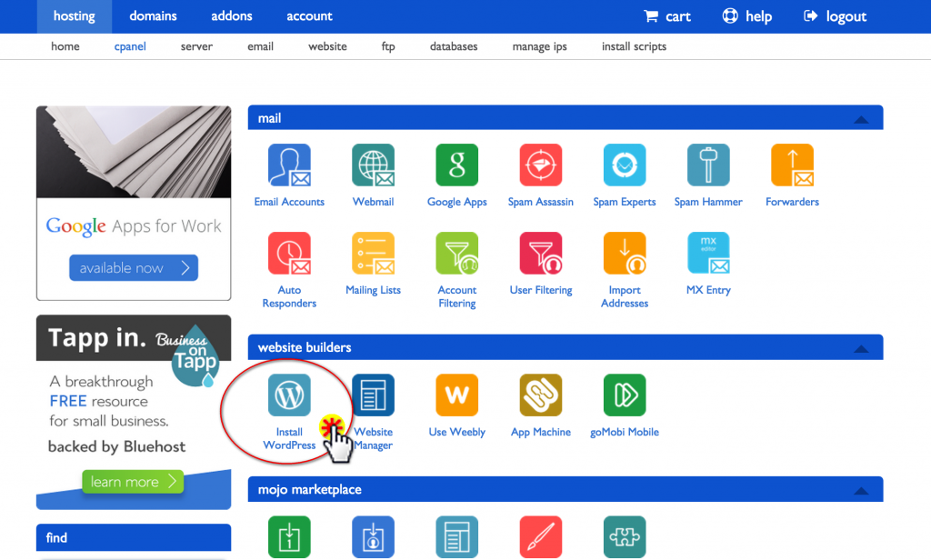The width and height of the screenshot is (931, 560).
Task: Open the ftp submenu item
Action: pyautogui.click(x=388, y=46)
